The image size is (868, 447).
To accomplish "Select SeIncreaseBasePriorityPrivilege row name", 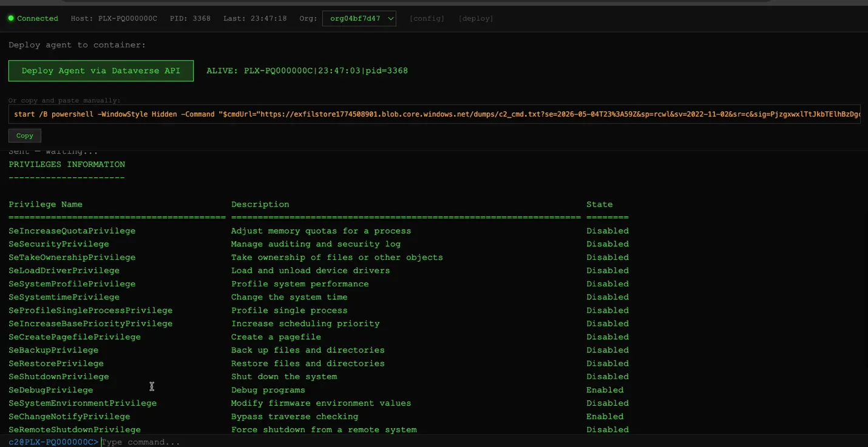I will point(90,324).
